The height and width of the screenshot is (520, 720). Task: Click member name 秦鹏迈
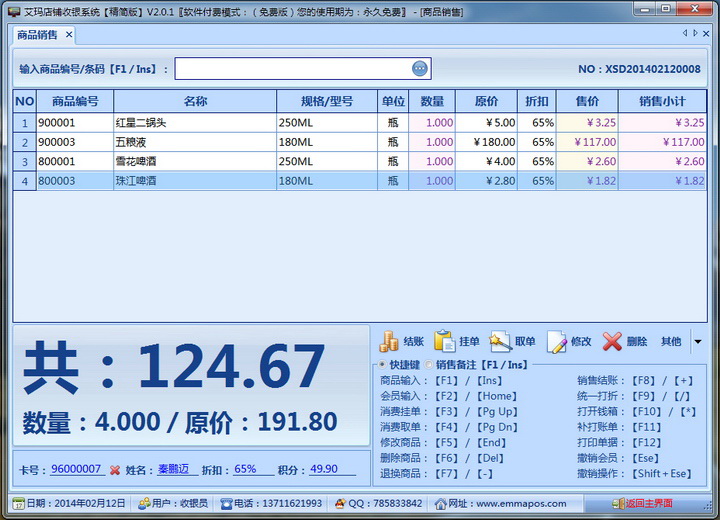point(174,469)
